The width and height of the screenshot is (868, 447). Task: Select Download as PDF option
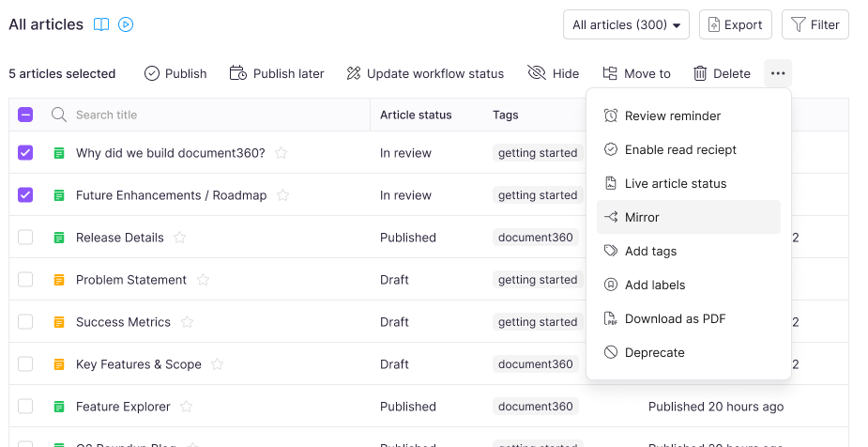click(x=689, y=318)
